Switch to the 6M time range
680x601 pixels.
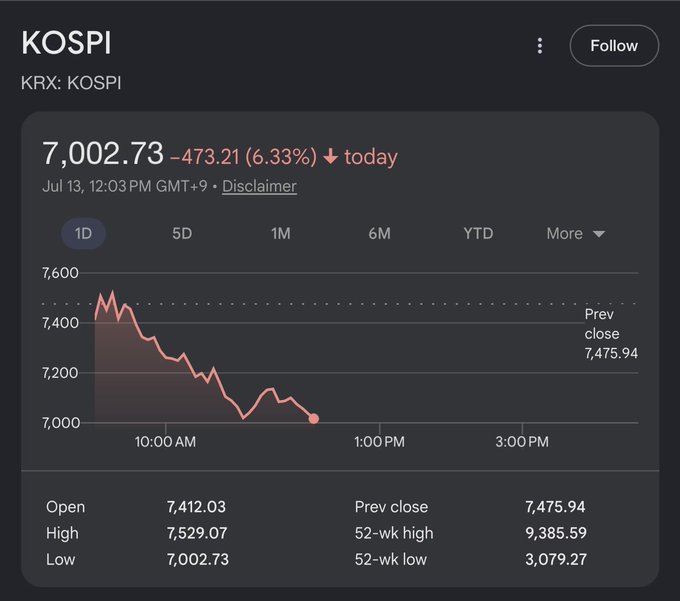coord(379,233)
